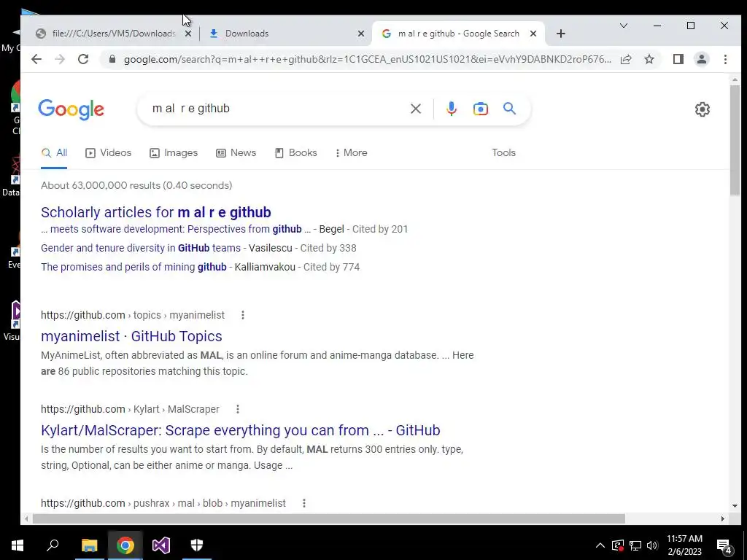Open network icon in system tray
This screenshot has width=747, height=560.
(635, 545)
